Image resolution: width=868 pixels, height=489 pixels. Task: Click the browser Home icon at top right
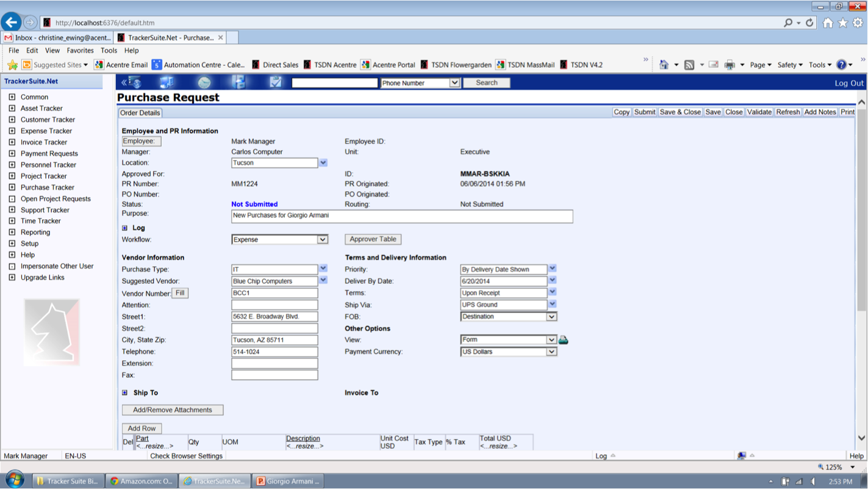pos(828,23)
